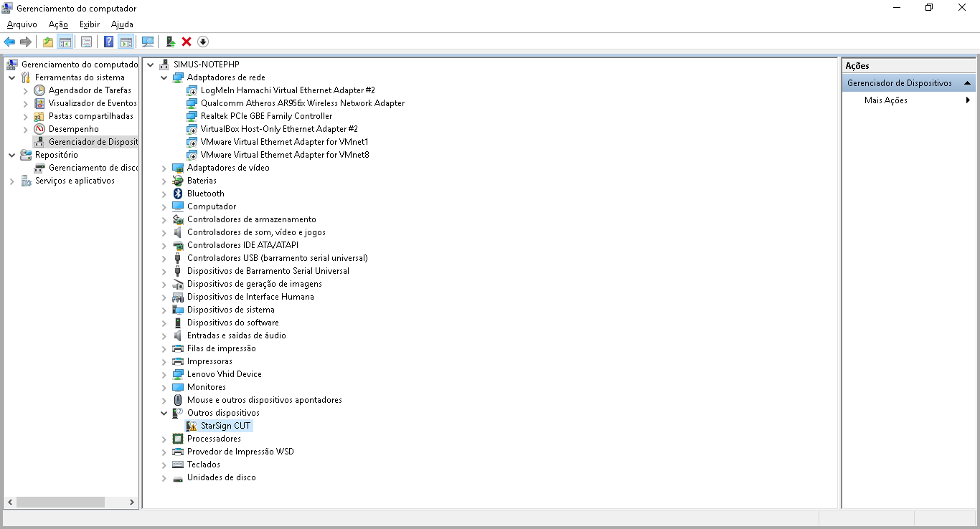Click Controladores de armazenamento icon
980x529 pixels.
click(x=178, y=219)
